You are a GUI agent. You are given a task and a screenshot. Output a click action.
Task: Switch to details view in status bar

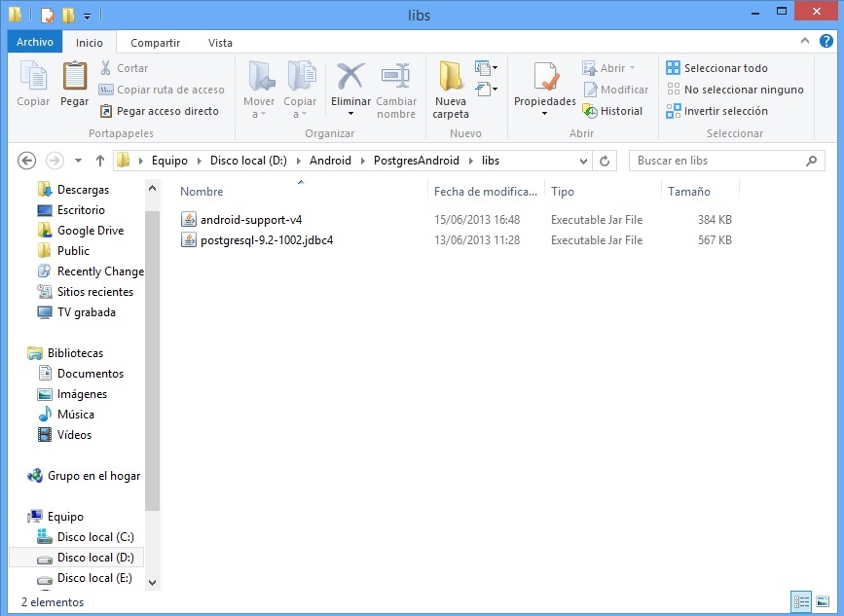pos(801,602)
